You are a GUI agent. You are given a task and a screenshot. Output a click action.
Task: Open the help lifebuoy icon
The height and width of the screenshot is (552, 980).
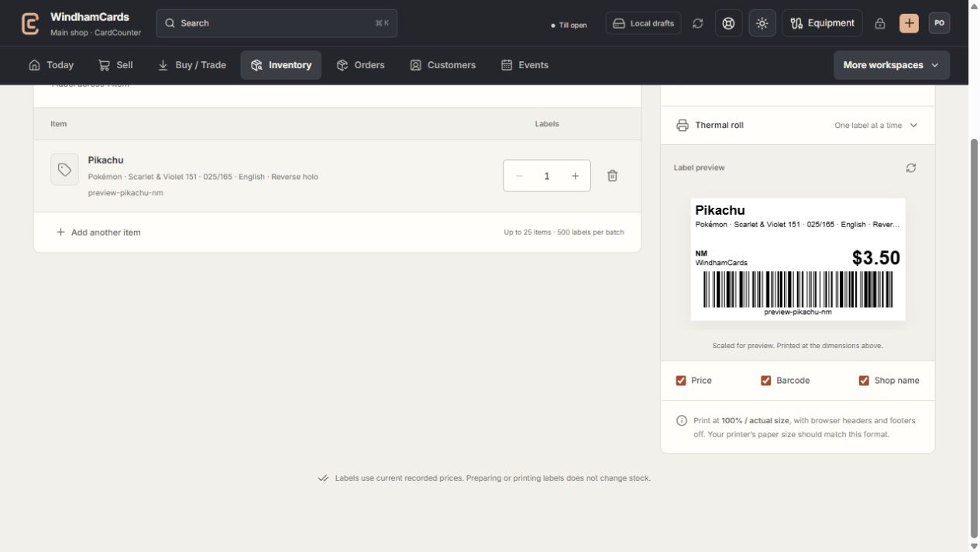[728, 23]
